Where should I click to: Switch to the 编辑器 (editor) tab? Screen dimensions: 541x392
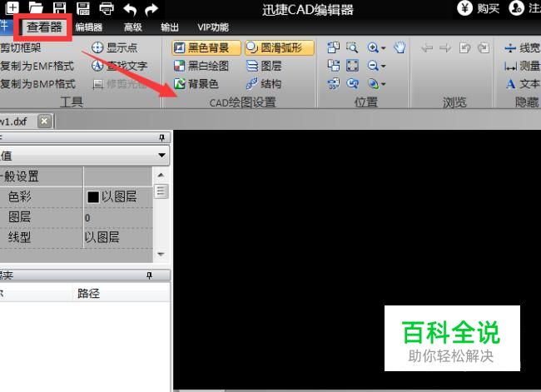(89, 27)
